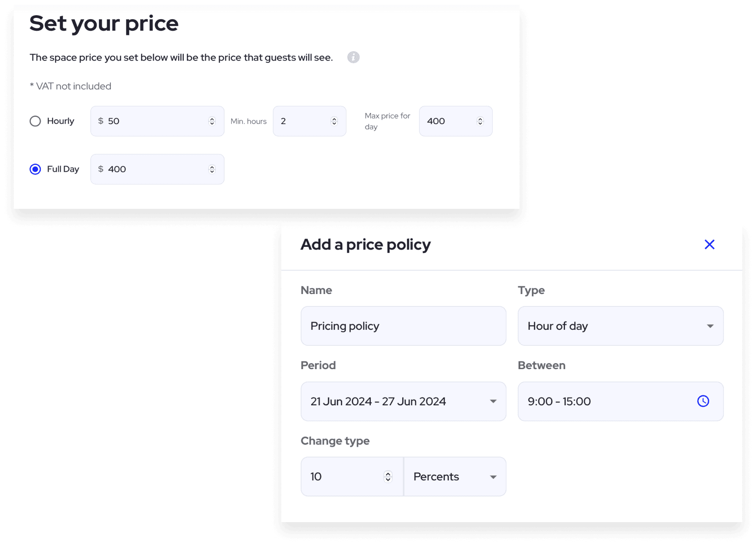Click the Min. hours input field

[x=302, y=121]
